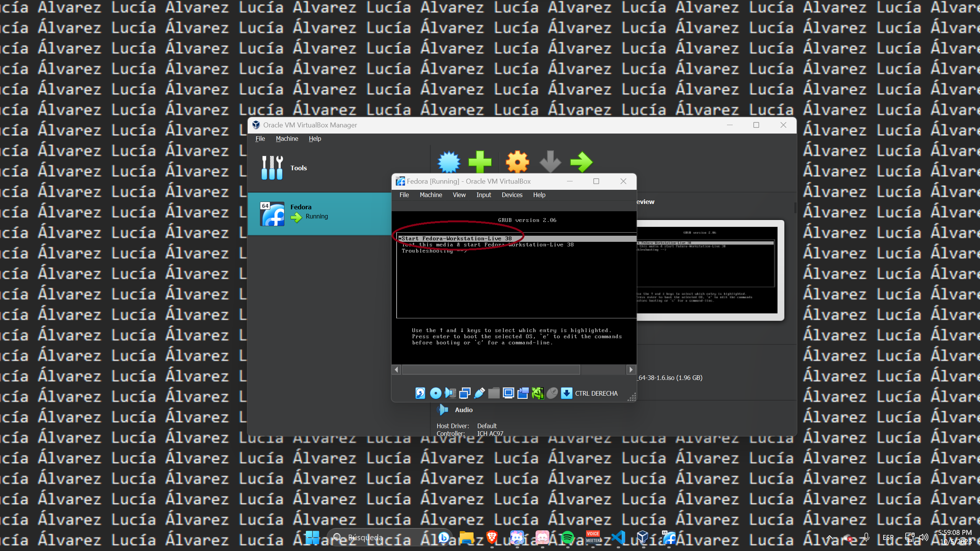Expand the Input menu in VM window
Viewport: 980px width, 551px height.
click(483, 195)
